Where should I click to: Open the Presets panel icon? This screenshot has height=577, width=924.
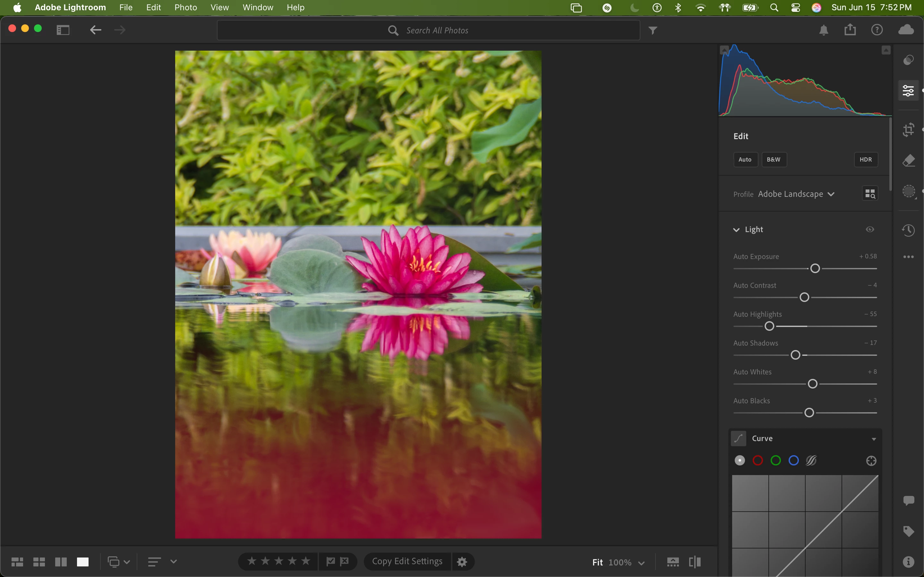[x=908, y=60]
